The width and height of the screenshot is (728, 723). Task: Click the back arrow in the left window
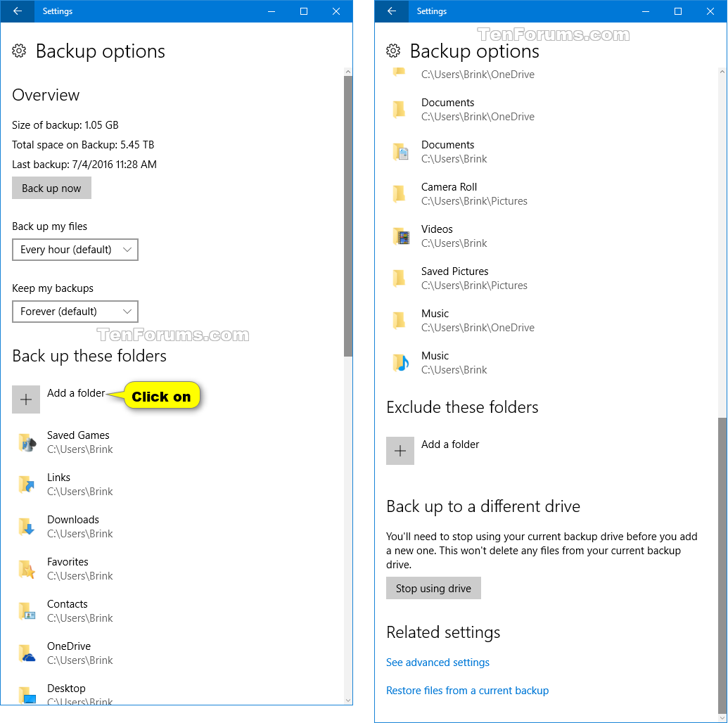pos(17,11)
